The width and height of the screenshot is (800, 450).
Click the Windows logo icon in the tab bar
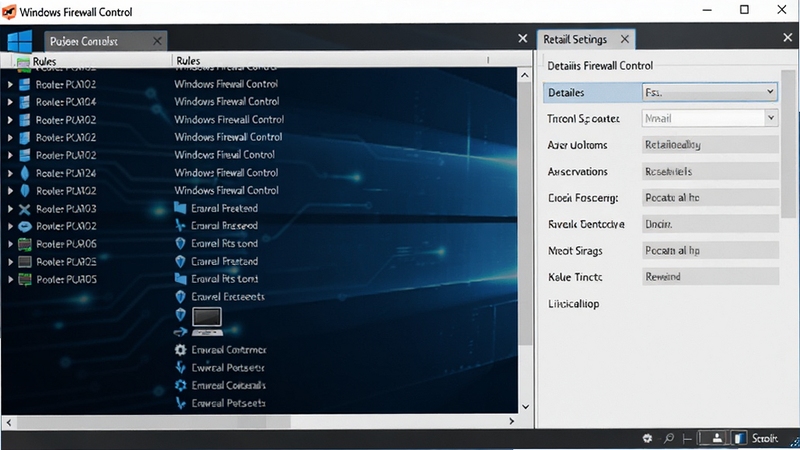coord(20,41)
